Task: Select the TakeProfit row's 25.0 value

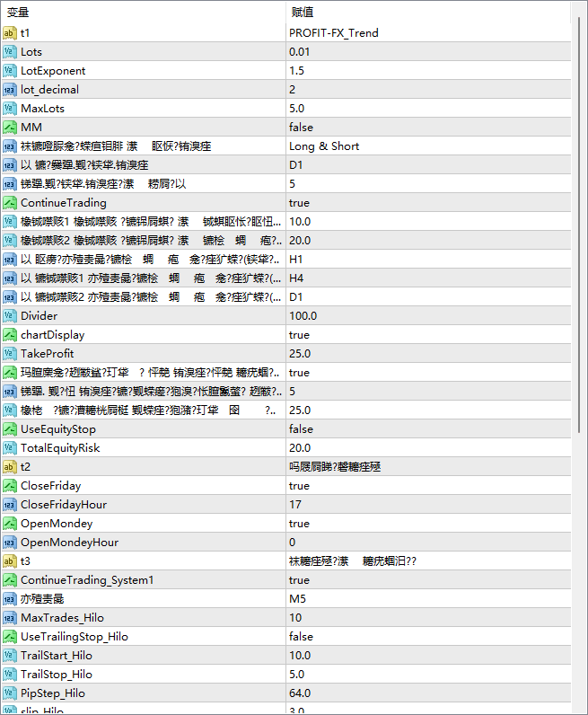Action: tap(300, 353)
